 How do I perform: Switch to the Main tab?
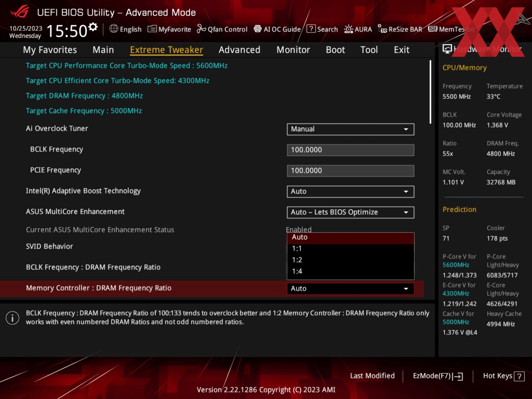[103, 50]
